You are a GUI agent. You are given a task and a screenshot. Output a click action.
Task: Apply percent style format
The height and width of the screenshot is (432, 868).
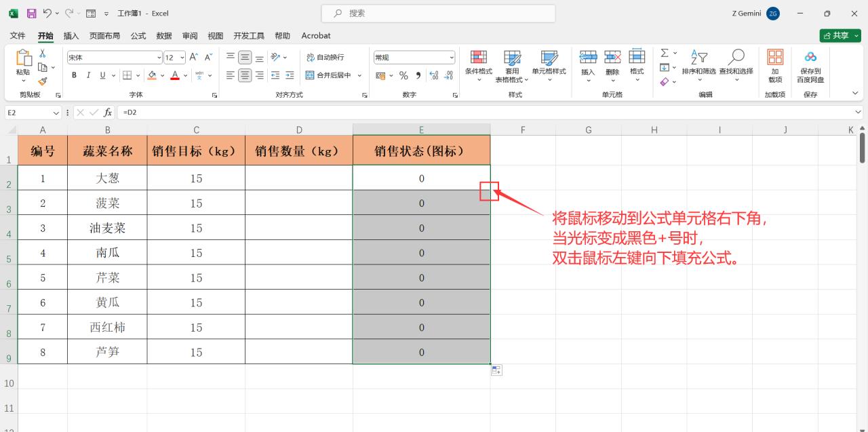click(403, 75)
